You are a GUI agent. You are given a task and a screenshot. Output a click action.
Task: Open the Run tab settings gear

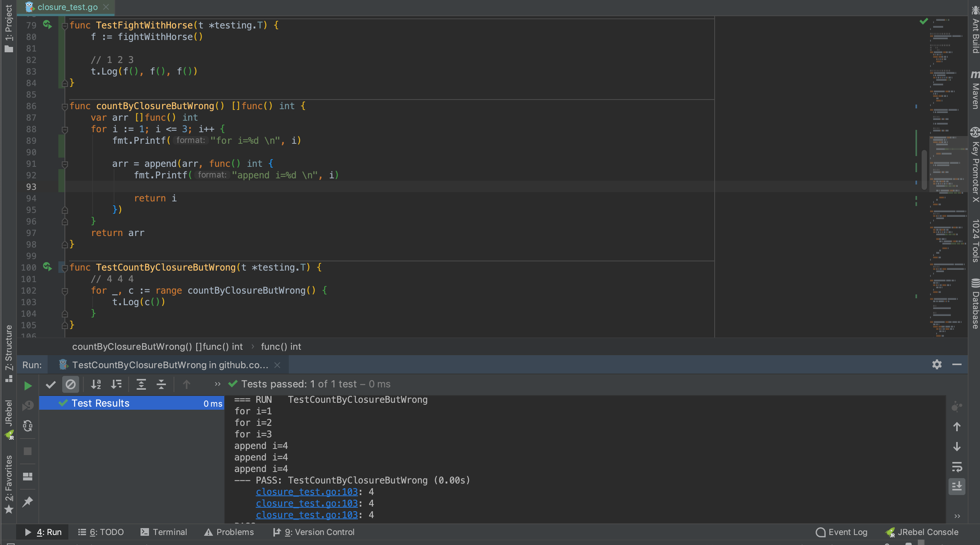[937, 364]
